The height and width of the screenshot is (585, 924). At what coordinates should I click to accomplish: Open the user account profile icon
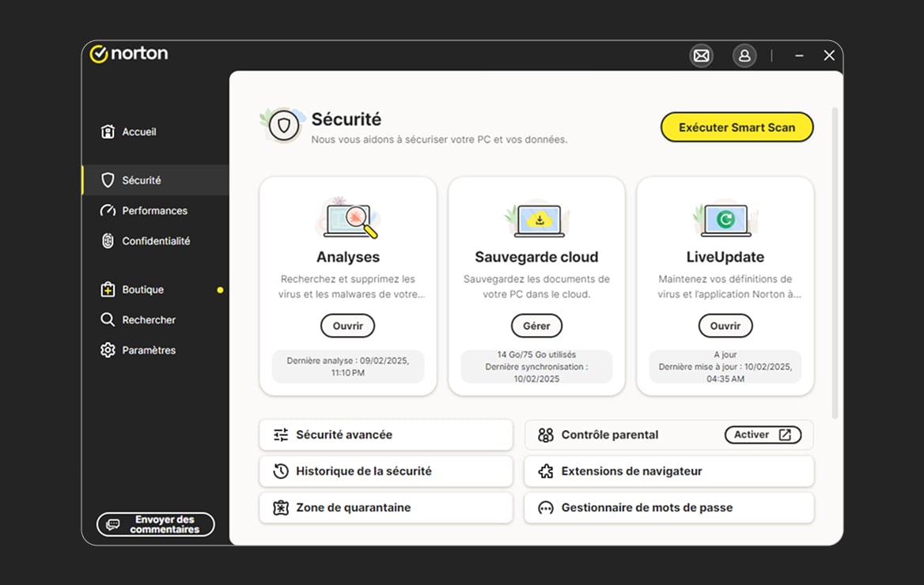[744, 55]
